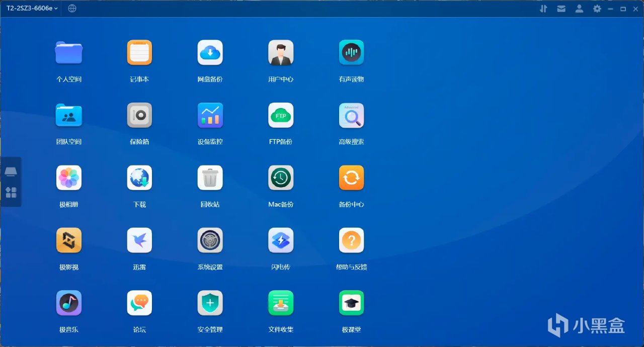Launch the 极课堂 classroom app
644x347 pixels.
pyautogui.click(x=351, y=303)
